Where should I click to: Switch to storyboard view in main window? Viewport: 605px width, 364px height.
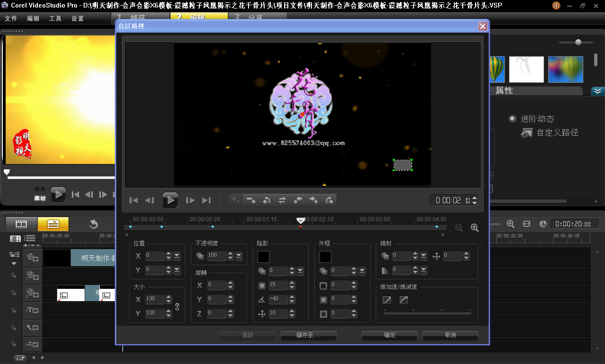tap(21, 224)
